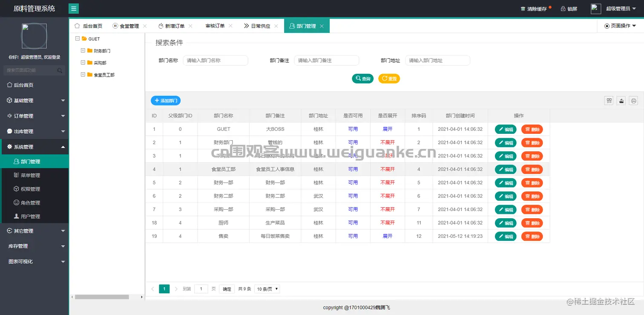Edit the 食堂员工部 table row
644x315 pixels.
point(506,169)
